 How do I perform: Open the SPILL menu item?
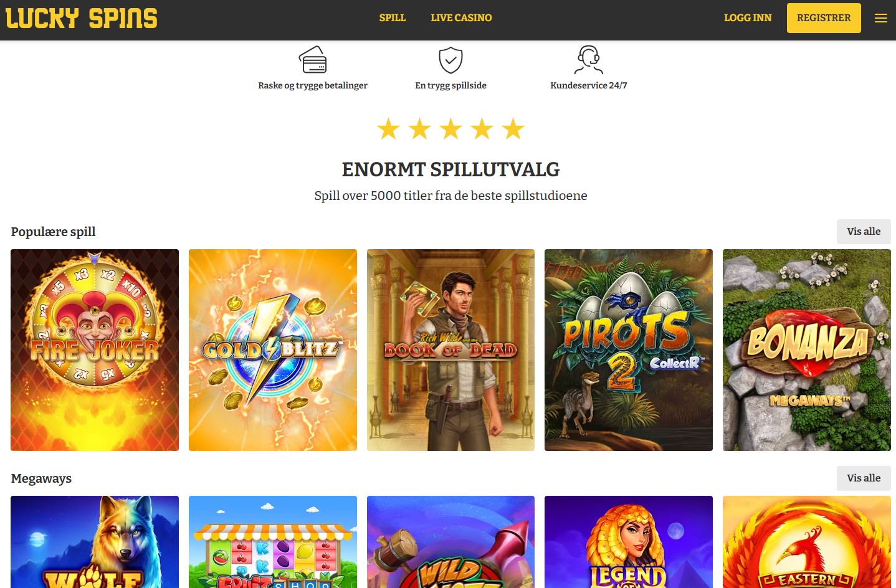pos(393,18)
